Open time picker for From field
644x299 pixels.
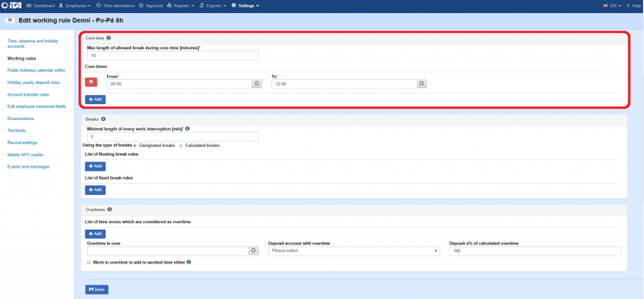(x=257, y=84)
